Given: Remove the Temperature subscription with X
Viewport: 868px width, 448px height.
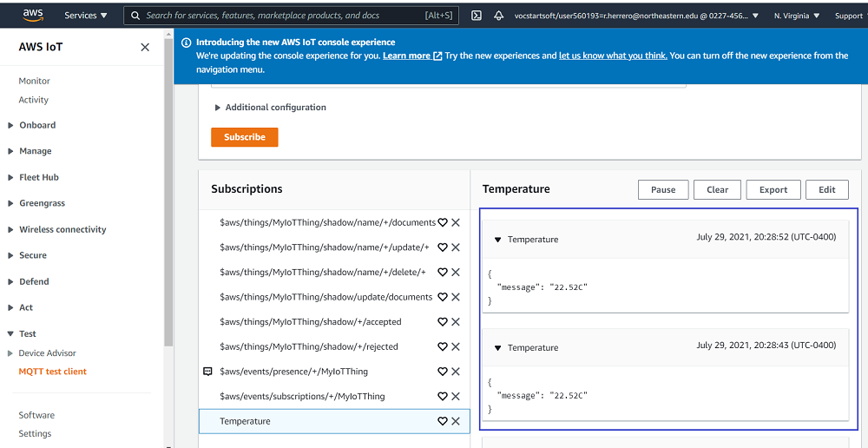Looking at the screenshot, I should (456, 421).
